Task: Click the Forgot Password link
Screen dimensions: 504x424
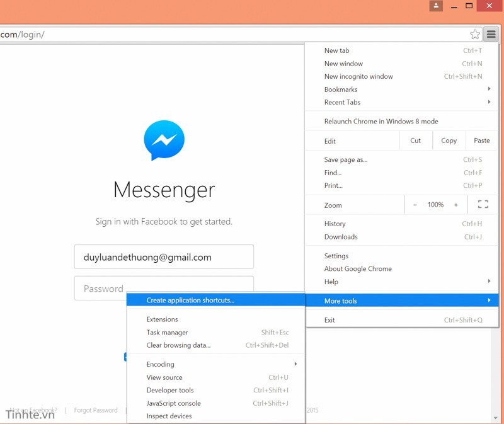Action: pos(96,410)
